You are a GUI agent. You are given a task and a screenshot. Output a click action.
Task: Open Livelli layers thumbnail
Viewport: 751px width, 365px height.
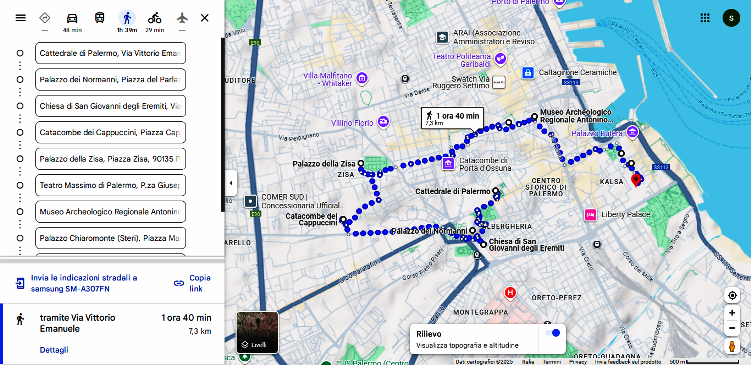(x=257, y=332)
